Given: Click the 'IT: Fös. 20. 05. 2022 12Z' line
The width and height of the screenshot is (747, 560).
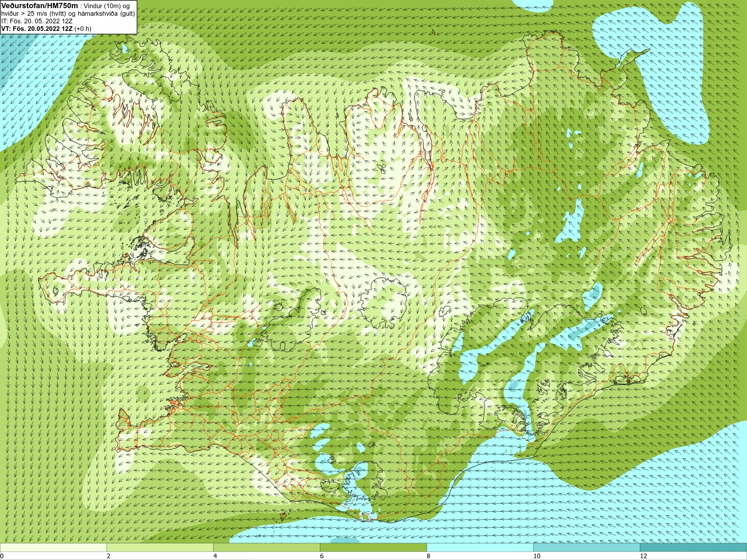Looking at the screenshot, I should tap(37, 21).
